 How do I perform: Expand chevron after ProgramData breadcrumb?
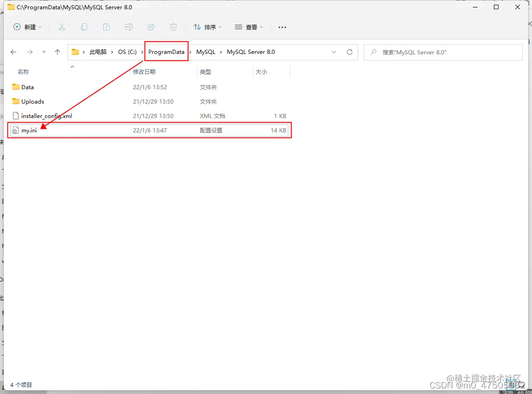click(x=190, y=52)
